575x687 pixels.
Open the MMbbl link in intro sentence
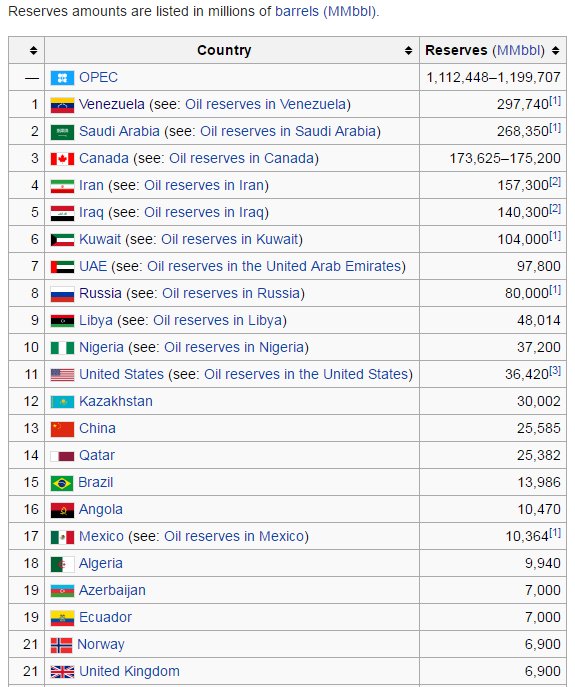click(351, 11)
